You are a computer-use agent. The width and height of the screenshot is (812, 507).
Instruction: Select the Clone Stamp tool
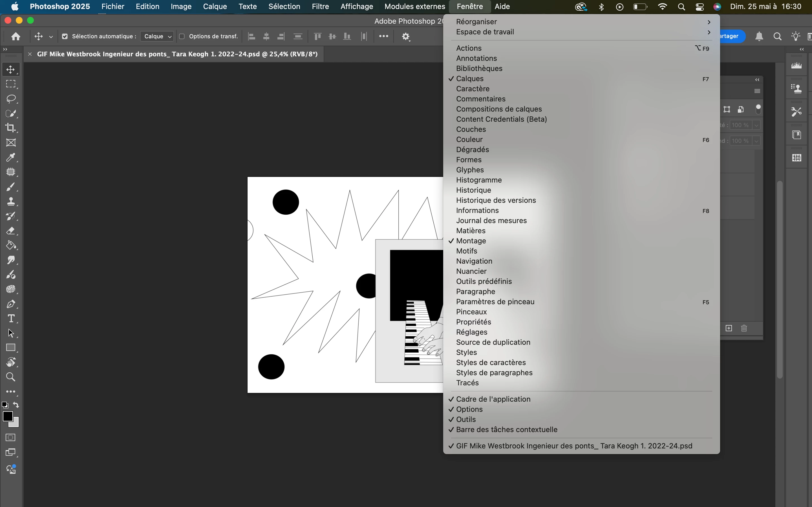click(11, 201)
